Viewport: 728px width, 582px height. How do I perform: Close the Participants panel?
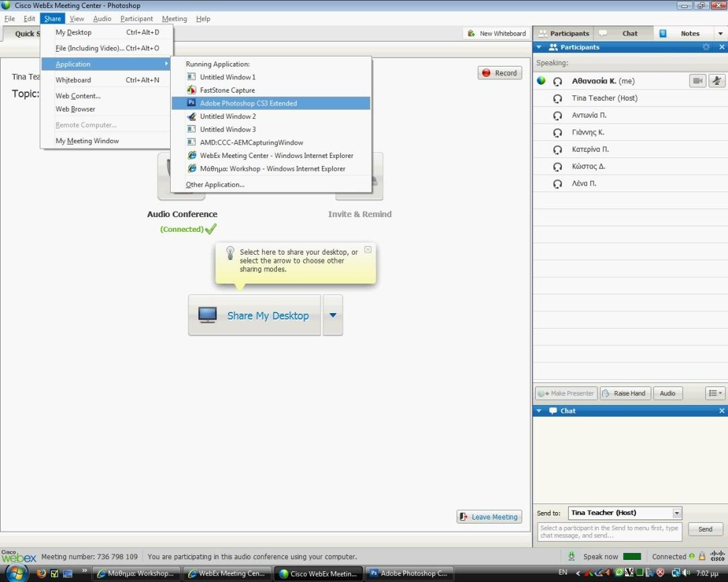(722, 47)
